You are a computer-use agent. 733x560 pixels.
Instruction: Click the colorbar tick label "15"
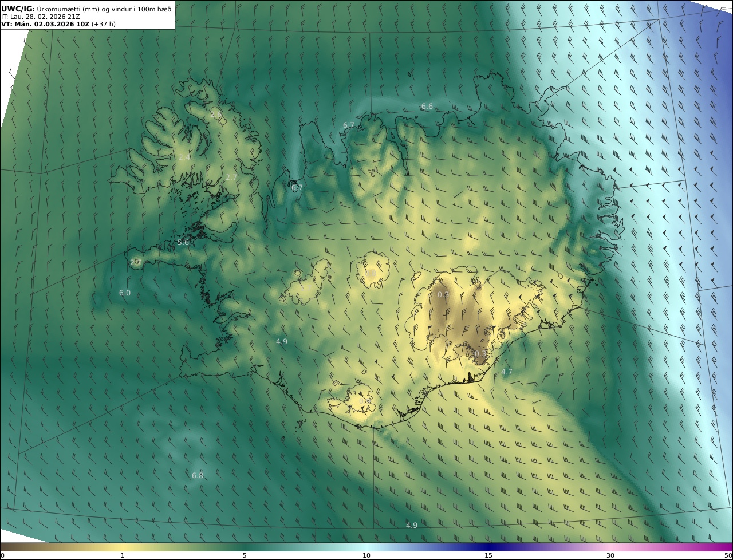coord(488,556)
